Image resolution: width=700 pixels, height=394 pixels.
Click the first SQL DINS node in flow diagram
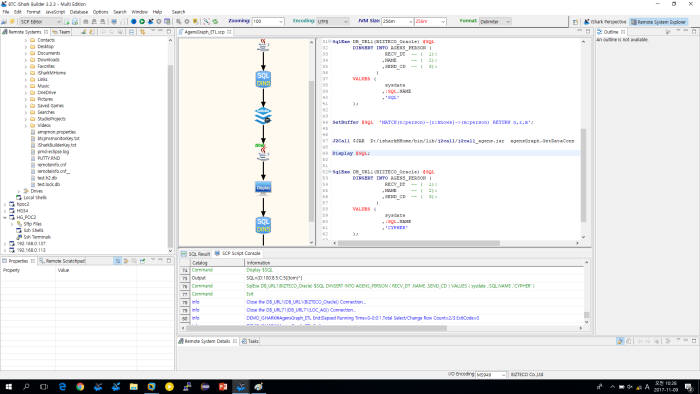click(263, 79)
